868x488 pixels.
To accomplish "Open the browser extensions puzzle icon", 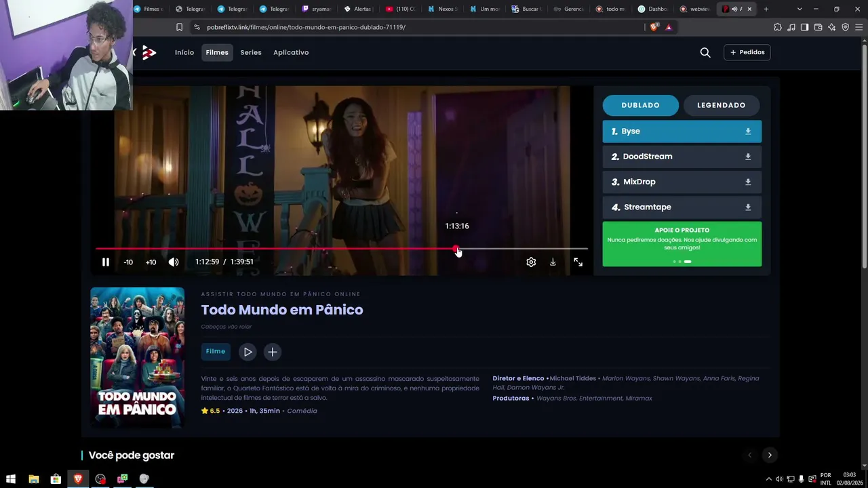I will (777, 27).
